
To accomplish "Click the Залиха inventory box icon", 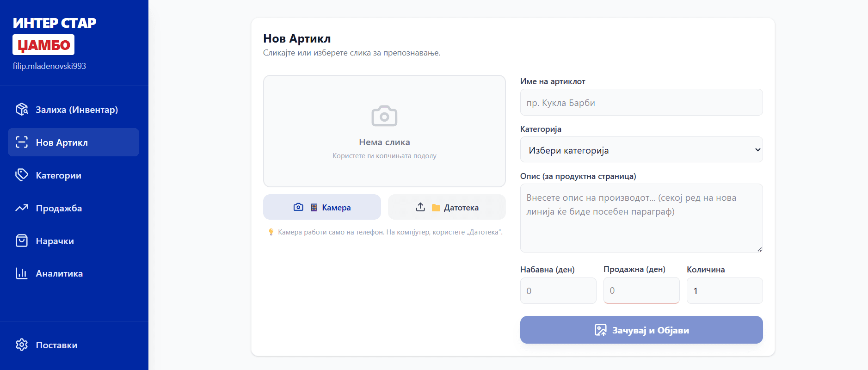I will click(x=22, y=109).
